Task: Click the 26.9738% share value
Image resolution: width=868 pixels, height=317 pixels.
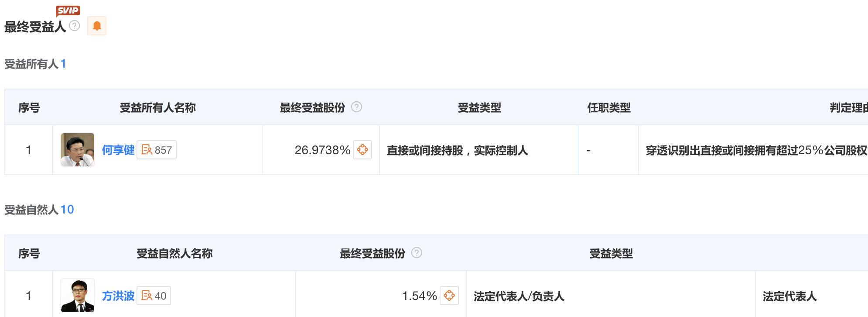Action: [322, 150]
